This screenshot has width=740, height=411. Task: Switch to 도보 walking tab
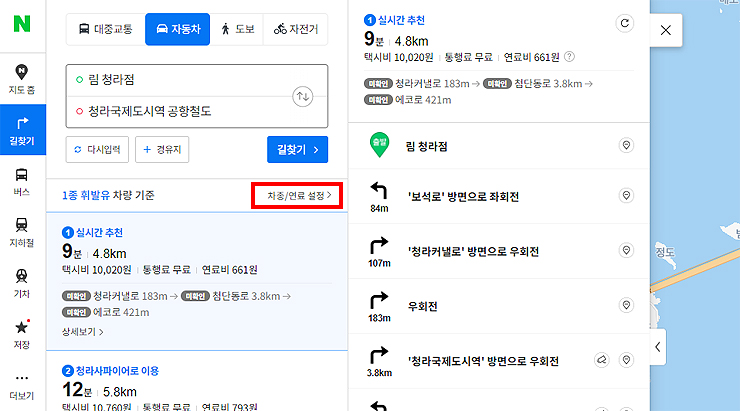coord(236,29)
